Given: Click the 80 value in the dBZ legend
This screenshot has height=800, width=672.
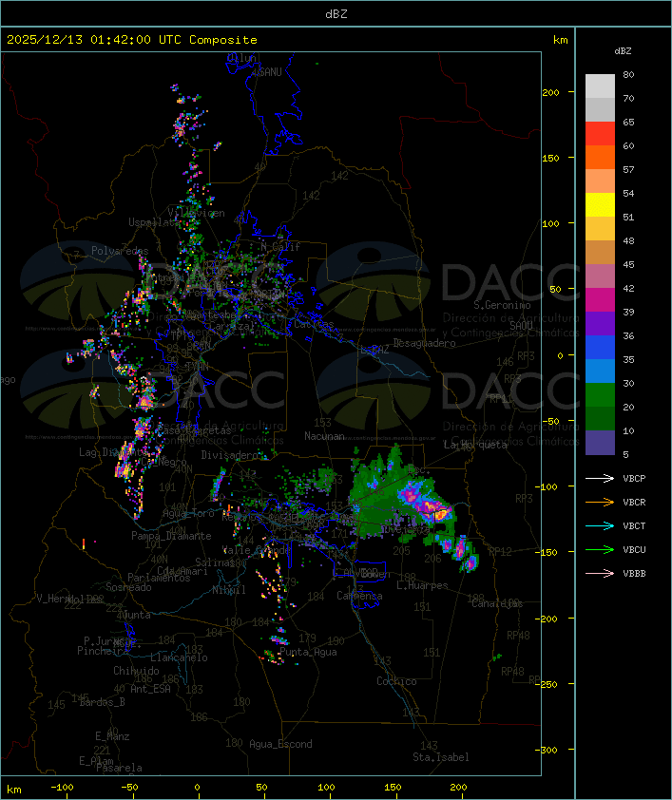Looking at the screenshot, I should 628,74.
